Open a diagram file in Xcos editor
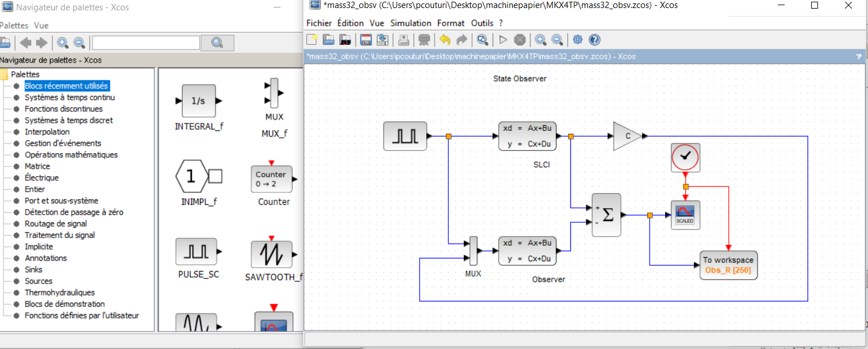The height and width of the screenshot is (349, 868). (328, 40)
